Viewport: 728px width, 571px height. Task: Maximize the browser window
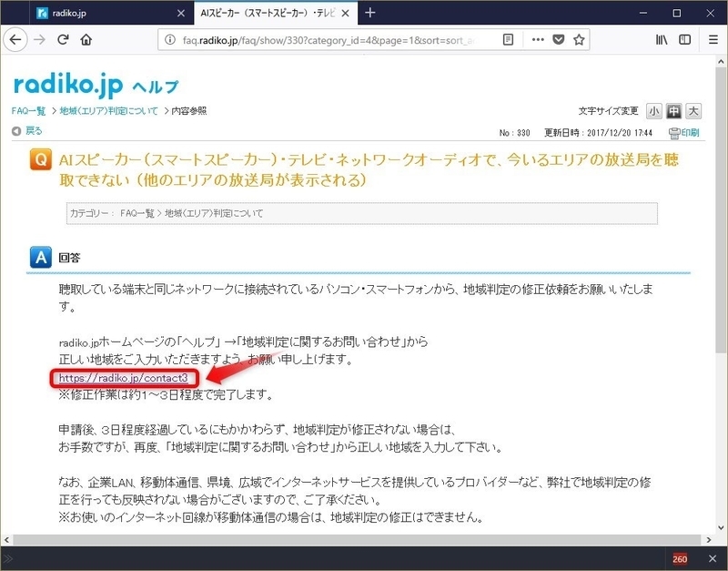(677, 13)
